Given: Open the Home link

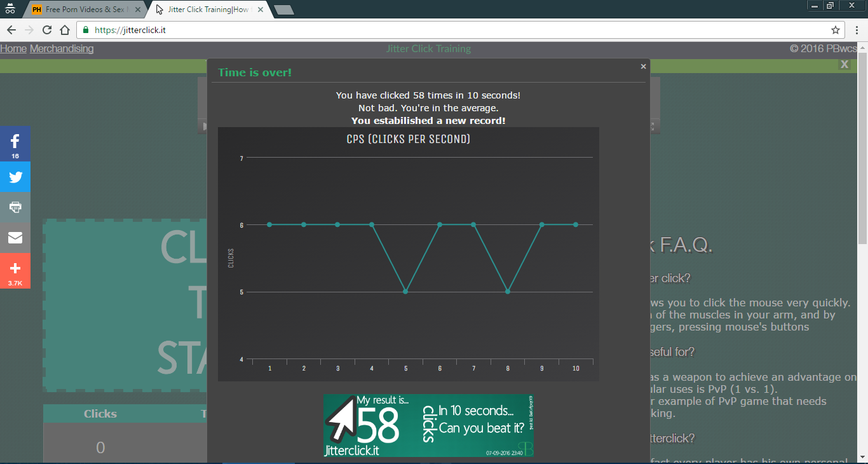Looking at the screenshot, I should click(13, 49).
